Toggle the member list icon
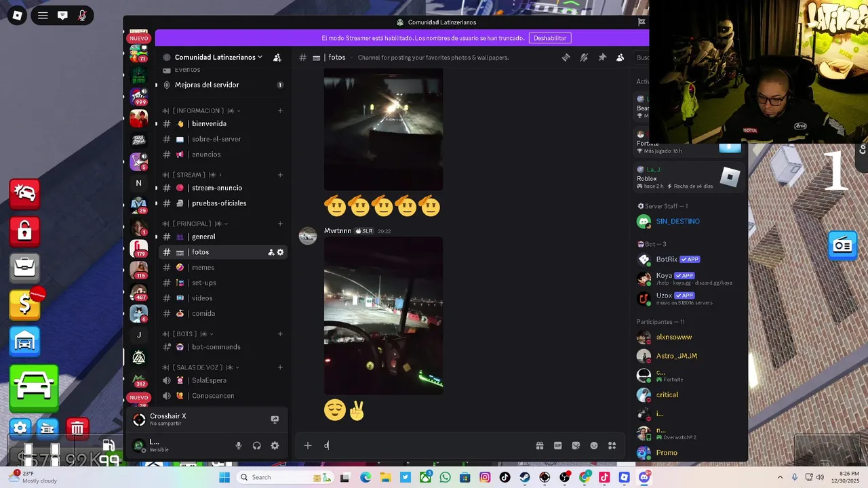The image size is (868, 488). coord(620,58)
